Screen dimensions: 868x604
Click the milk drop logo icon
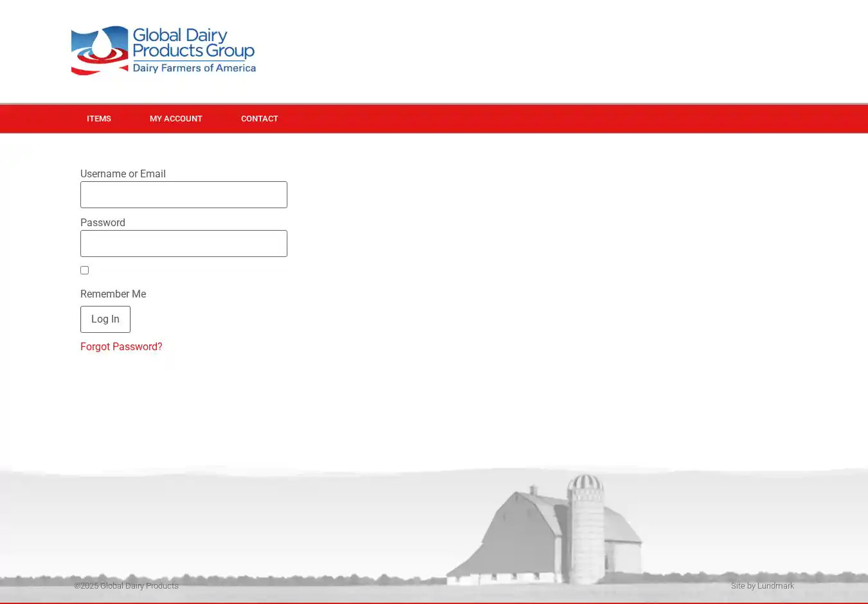point(102,45)
